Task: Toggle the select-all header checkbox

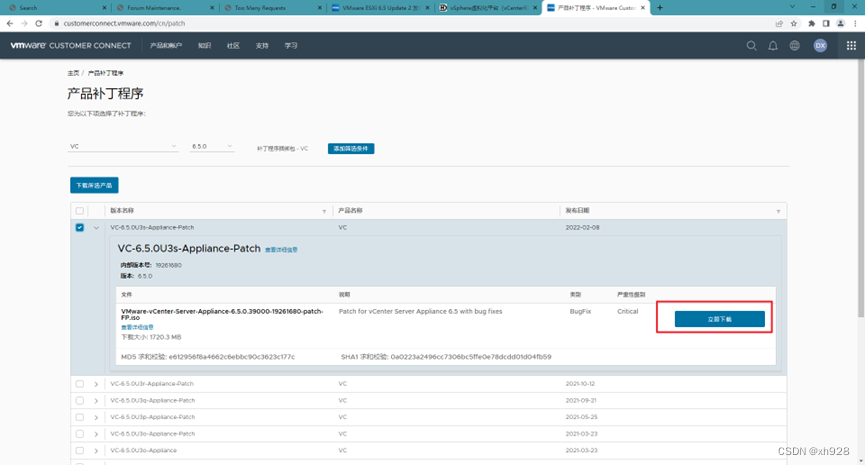Action: click(x=80, y=211)
